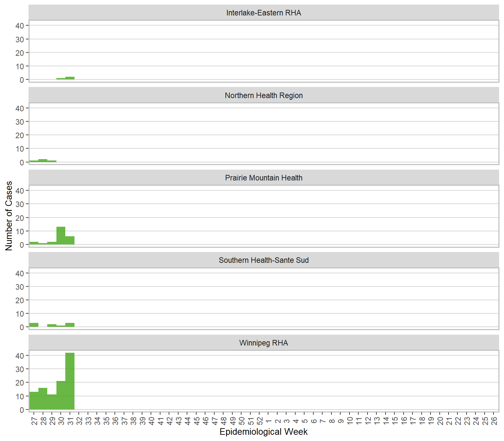The width and height of the screenshot is (504, 441).
Task: Click week 26 tick label on x-axis
Action: [x=494, y=421]
